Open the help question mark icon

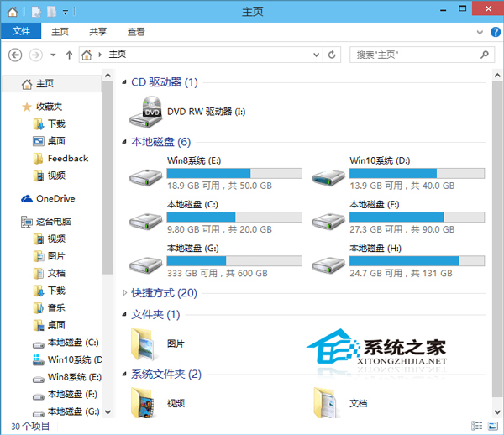point(493,32)
